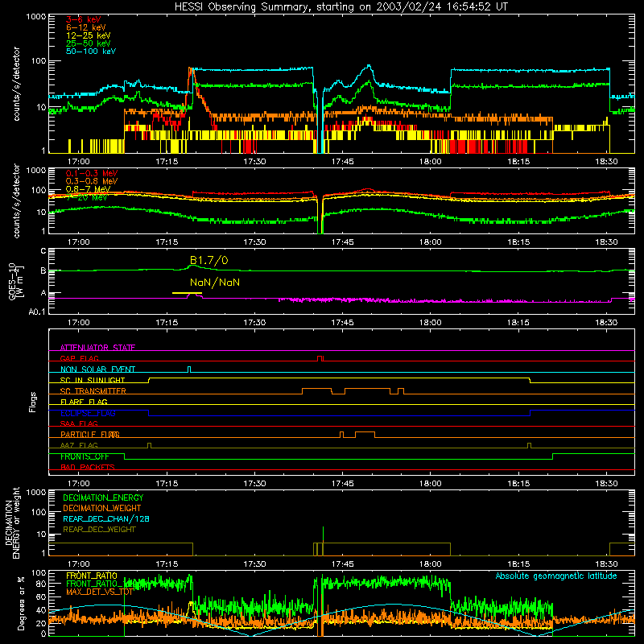644x644 pixels.
Task: Select the SAA_FLAG label
Action: [79, 423]
